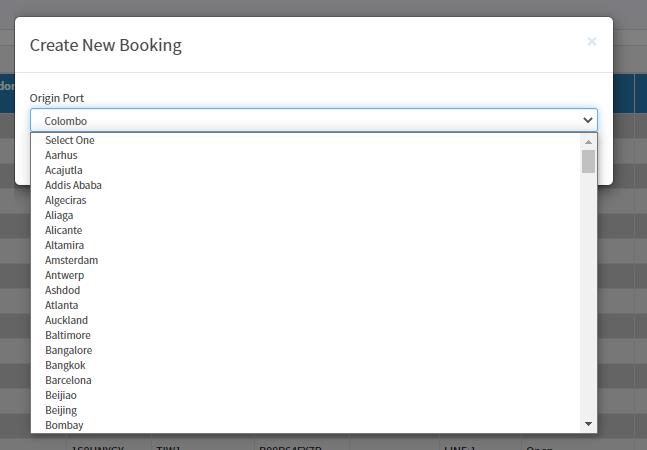This screenshot has height=450, width=647.
Task: Select Alicante port entry
Action: click(306, 230)
